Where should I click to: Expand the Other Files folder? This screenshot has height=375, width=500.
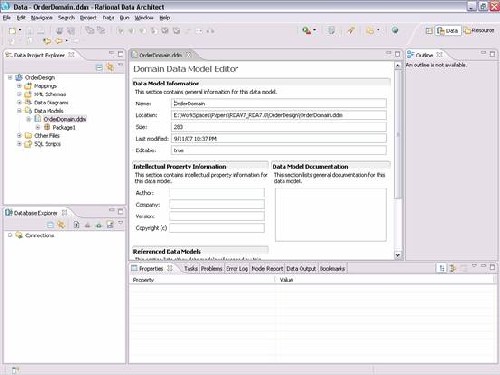click(19, 136)
